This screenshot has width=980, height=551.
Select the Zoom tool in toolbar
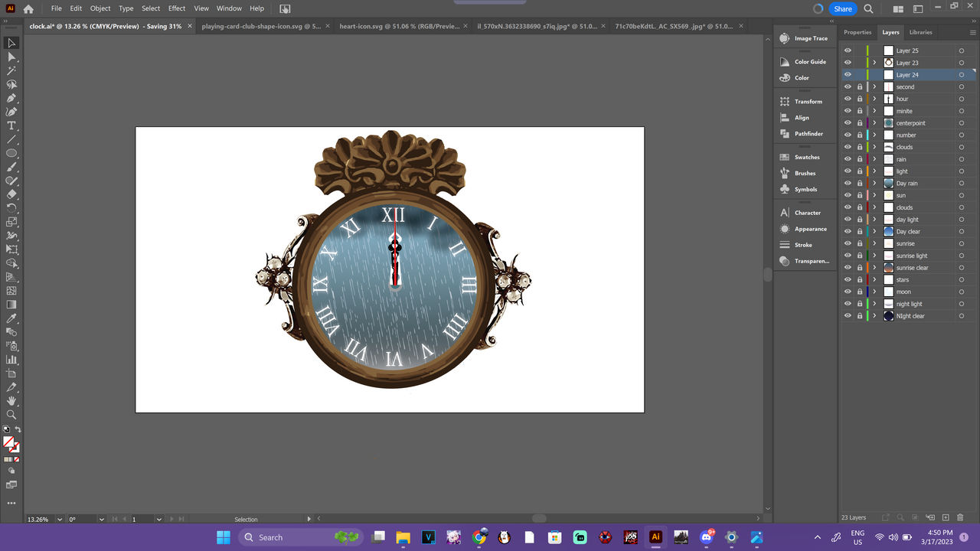tap(11, 415)
